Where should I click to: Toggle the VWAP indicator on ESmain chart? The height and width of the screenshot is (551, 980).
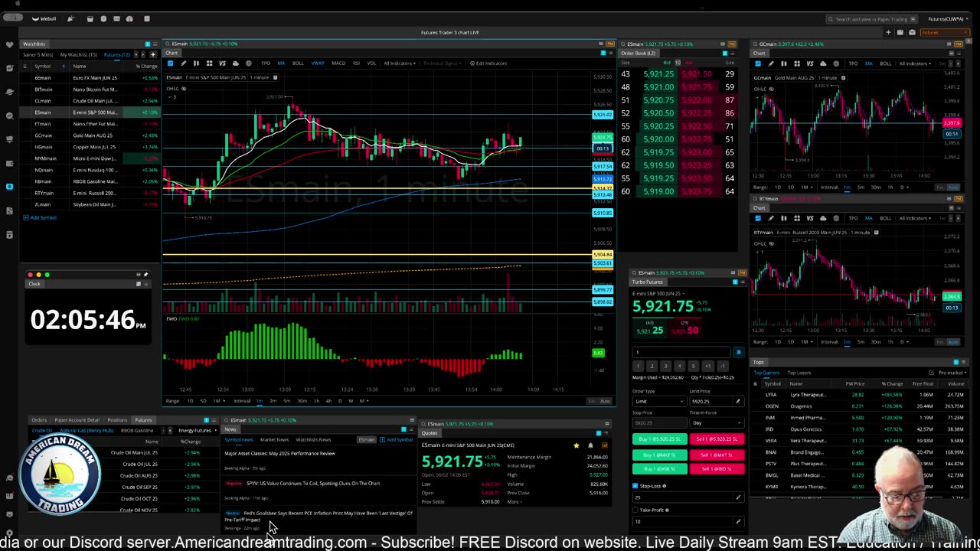318,64
